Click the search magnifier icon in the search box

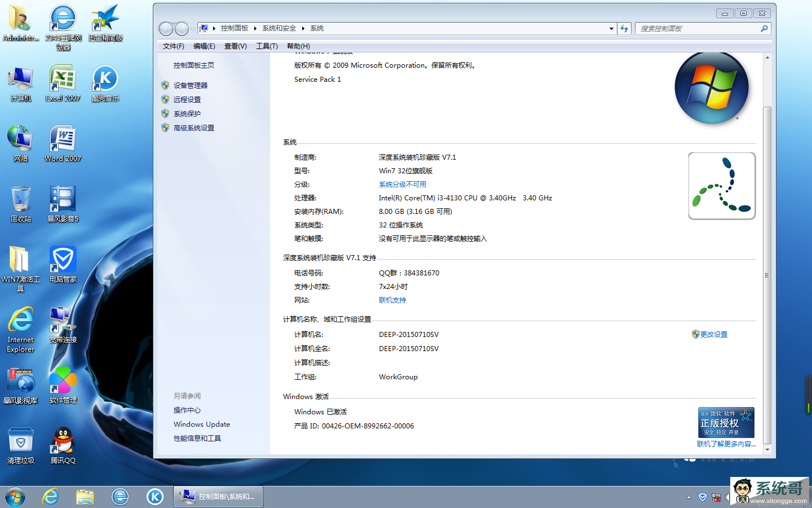click(x=764, y=28)
